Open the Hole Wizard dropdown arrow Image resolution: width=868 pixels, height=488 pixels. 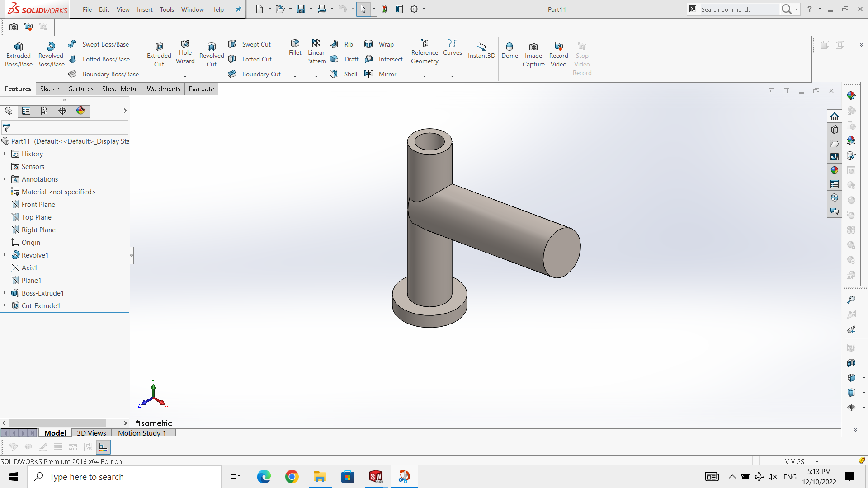(x=185, y=76)
